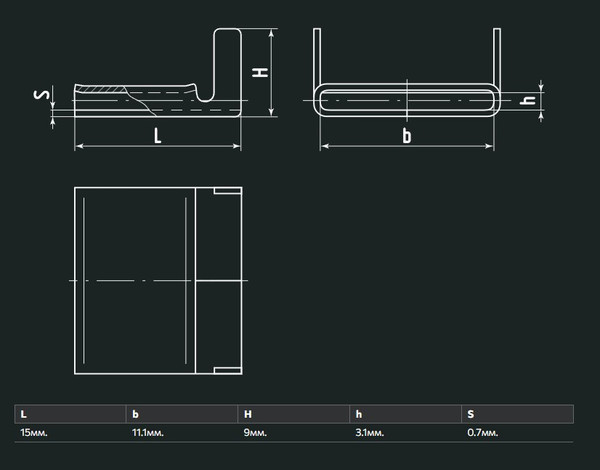Image resolution: width=600 pixels, height=470 pixels.
Task: Click the S column header in table
Action: tap(470, 413)
